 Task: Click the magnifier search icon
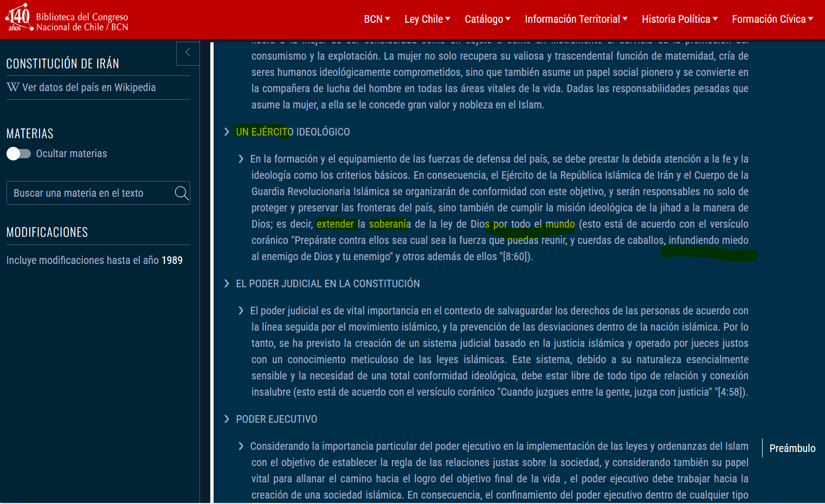pos(182,193)
